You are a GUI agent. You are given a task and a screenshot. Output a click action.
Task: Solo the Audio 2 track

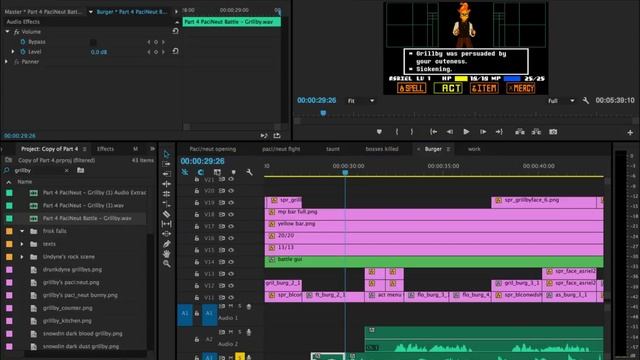pyautogui.click(x=240, y=332)
